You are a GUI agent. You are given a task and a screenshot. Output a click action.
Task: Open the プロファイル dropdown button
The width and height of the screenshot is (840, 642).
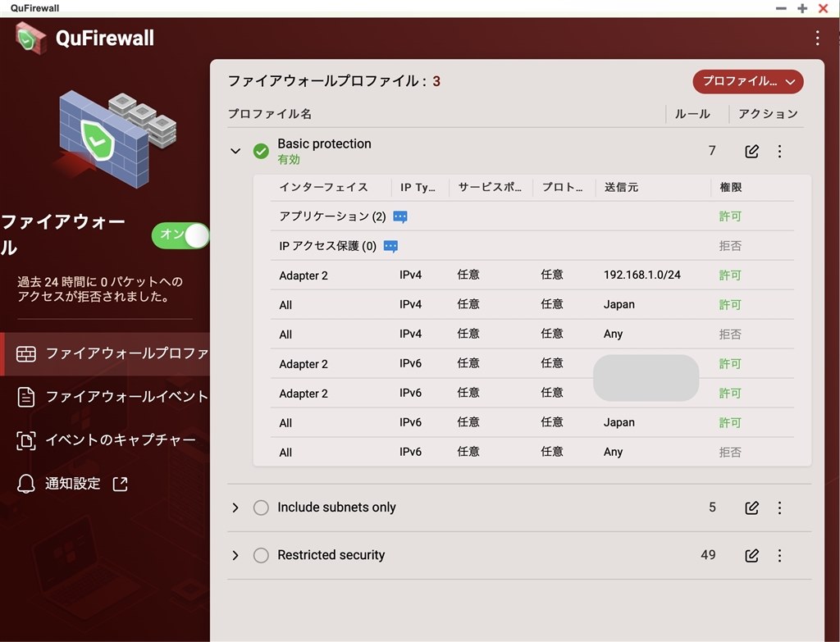[x=747, y=82]
